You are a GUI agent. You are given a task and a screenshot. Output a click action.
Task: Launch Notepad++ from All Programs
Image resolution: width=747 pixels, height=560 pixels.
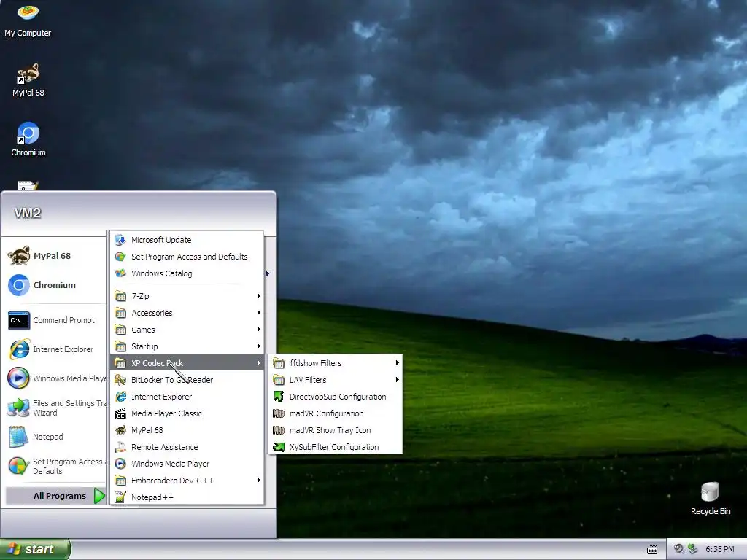click(187, 497)
